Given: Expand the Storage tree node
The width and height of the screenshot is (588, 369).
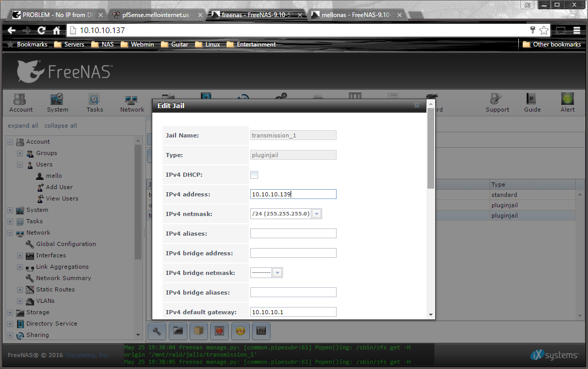Looking at the screenshot, I should tap(10, 312).
